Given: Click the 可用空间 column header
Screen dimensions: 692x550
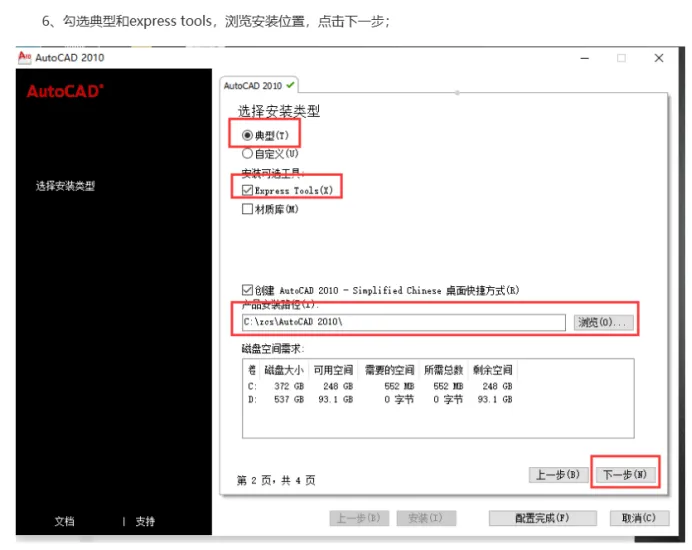Looking at the screenshot, I should point(333,370).
